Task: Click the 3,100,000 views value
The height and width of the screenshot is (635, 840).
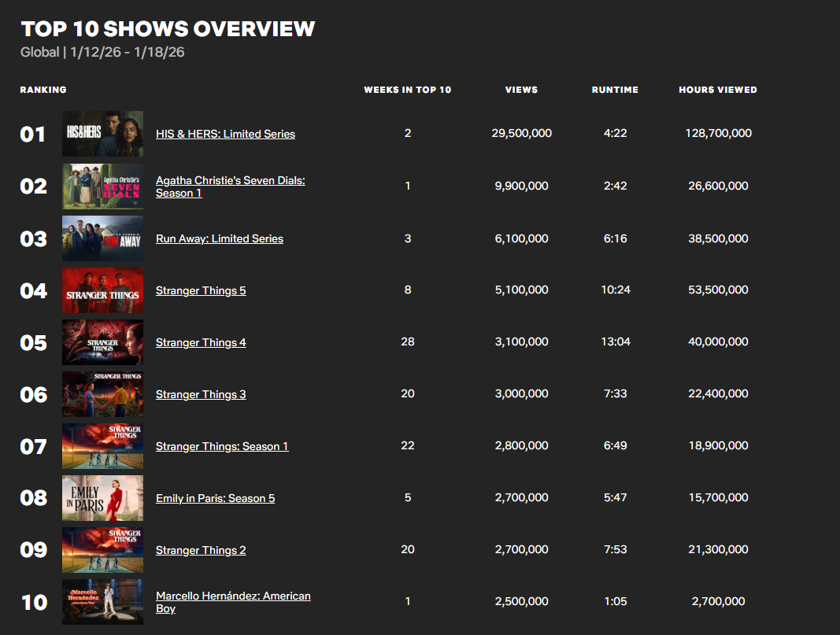Action: [521, 341]
